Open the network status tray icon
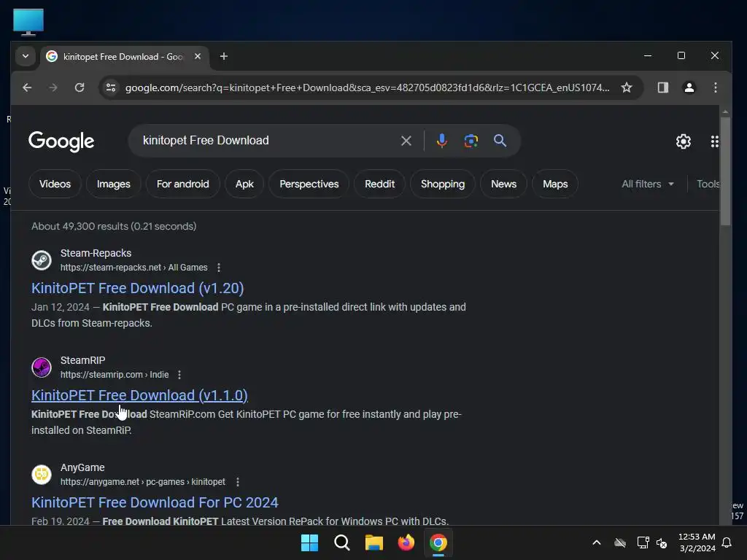The height and width of the screenshot is (560, 747). pyautogui.click(x=643, y=542)
